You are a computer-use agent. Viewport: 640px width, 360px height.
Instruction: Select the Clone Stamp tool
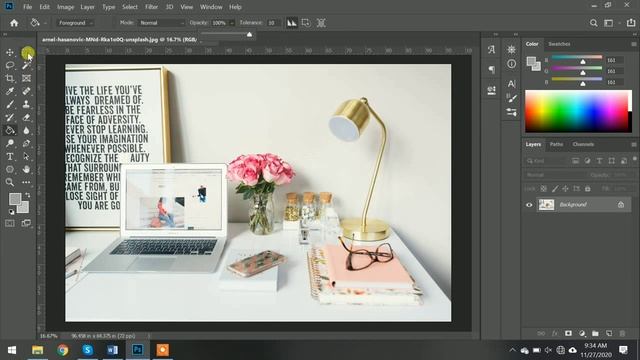click(27, 104)
